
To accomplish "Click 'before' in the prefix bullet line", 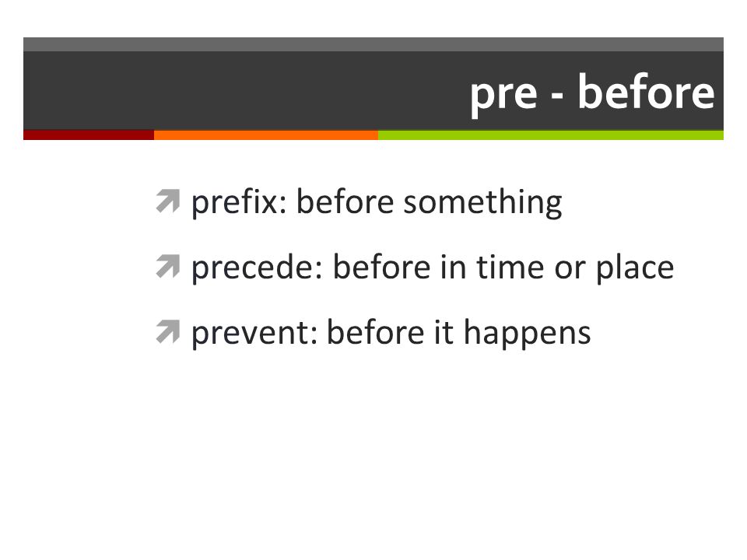I will (x=345, y=201).
